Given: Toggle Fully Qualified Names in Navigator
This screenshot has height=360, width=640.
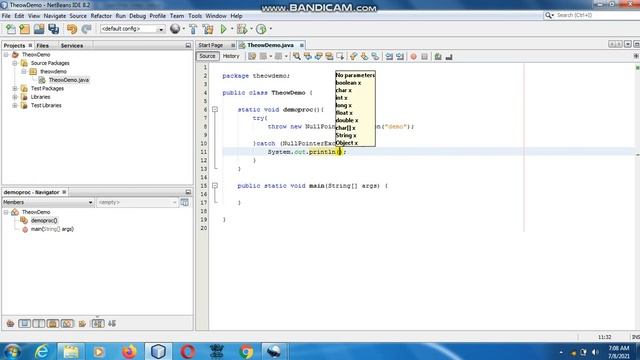Looking at the screenshot, I should pyautogui.click(x=82, y=324).
